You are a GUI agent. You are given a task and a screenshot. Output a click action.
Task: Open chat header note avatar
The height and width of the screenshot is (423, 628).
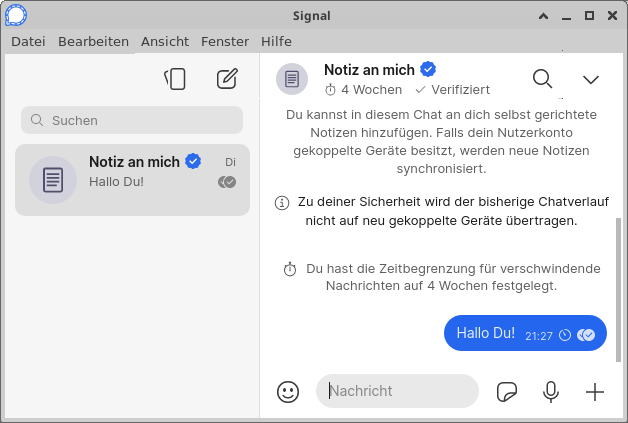click(292, 79)
